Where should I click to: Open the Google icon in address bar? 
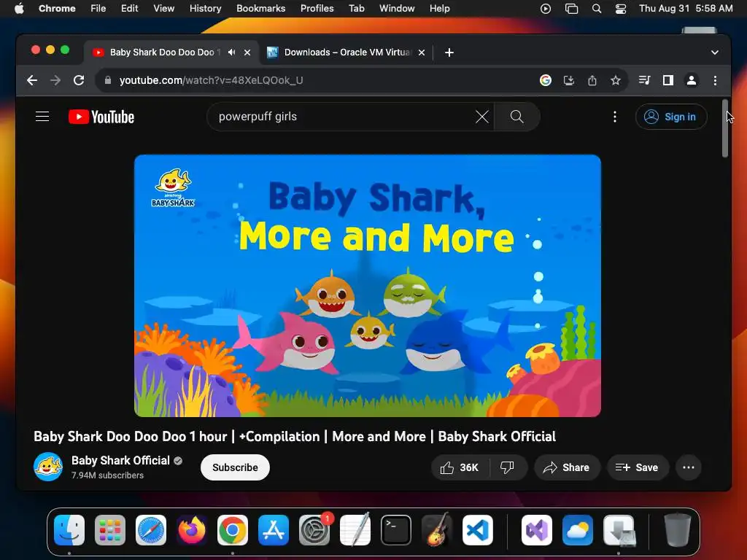tap(546, 80)
